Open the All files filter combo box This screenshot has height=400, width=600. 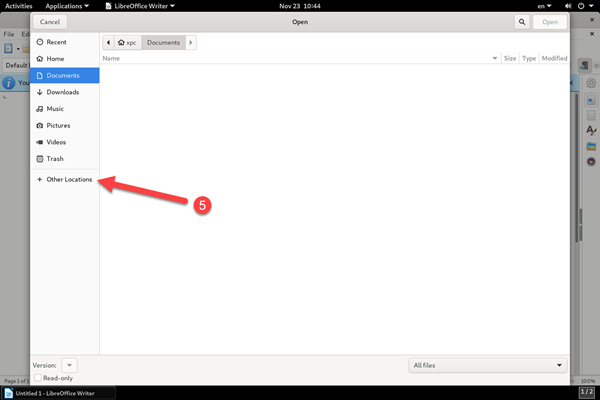[x=488, y=365]
